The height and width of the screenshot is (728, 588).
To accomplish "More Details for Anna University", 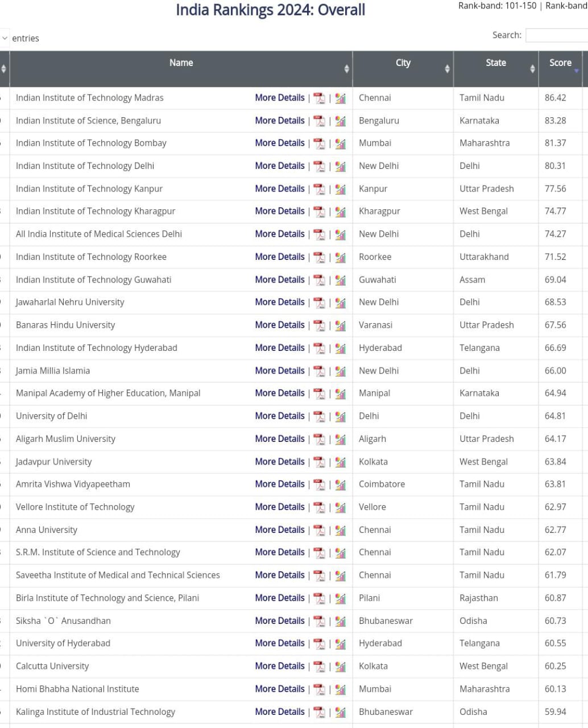I will 280,530.
